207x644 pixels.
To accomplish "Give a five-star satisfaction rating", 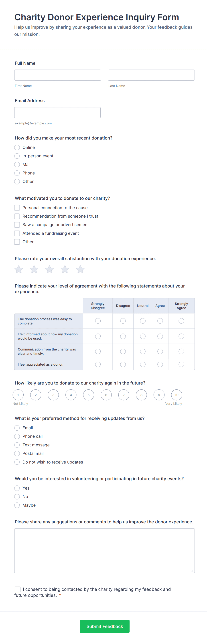I will pos(80,269).
